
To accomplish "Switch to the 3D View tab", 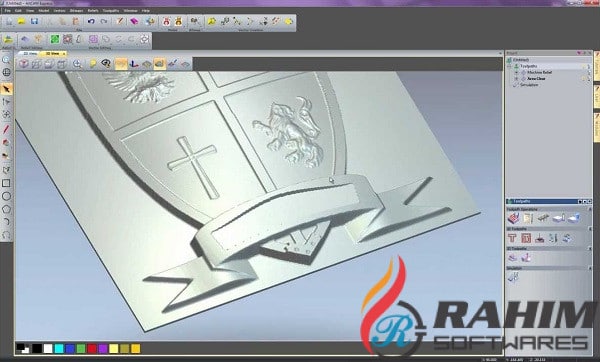I will pyautogui.click(x=53, y=54).
